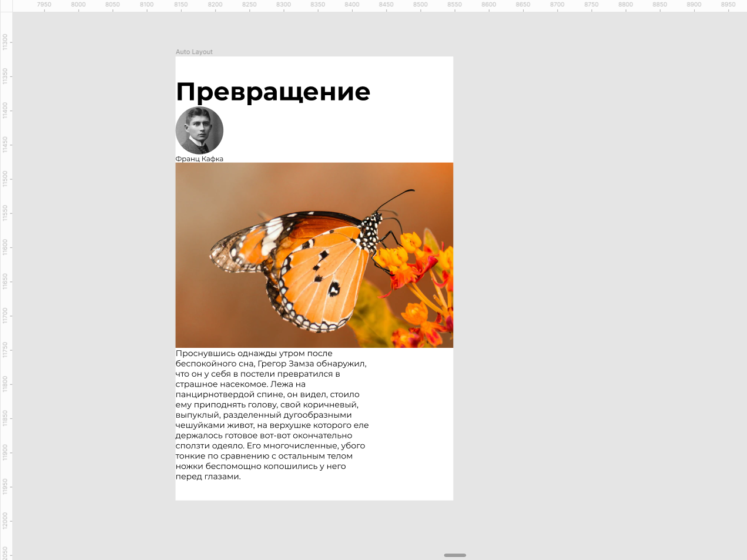
Task: Click the 11800 mark on left ruler
Action: click(5, 384)
